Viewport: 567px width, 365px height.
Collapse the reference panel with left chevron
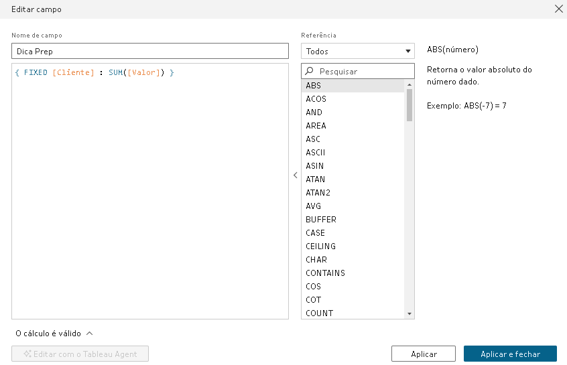295,175
